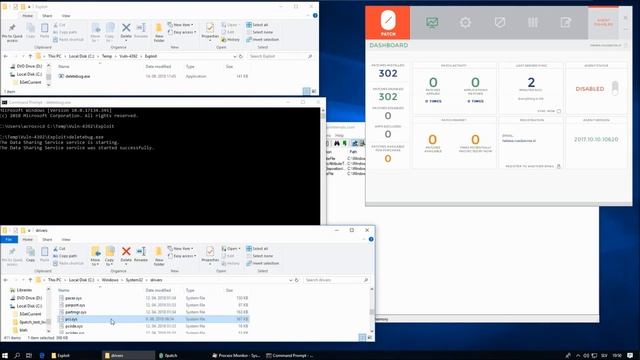640x360 pixels.
Task: Click Copy path in drivers window ribbon
Action: (65, 256)
